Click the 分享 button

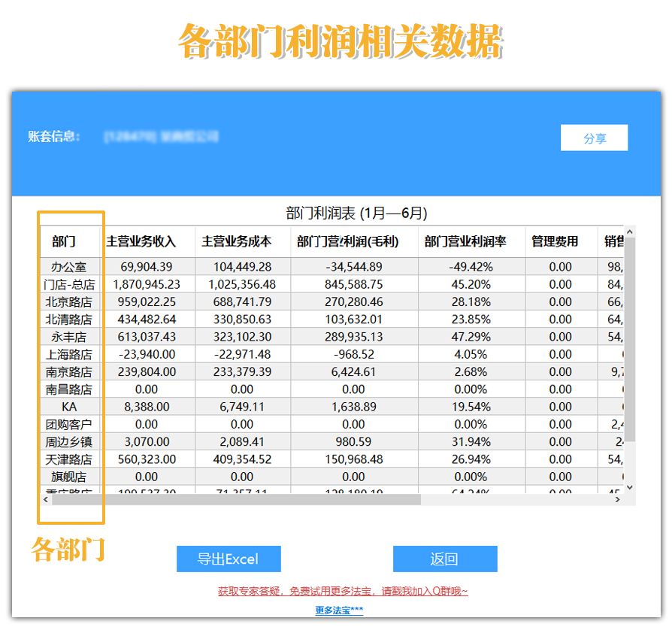(594, 138)
